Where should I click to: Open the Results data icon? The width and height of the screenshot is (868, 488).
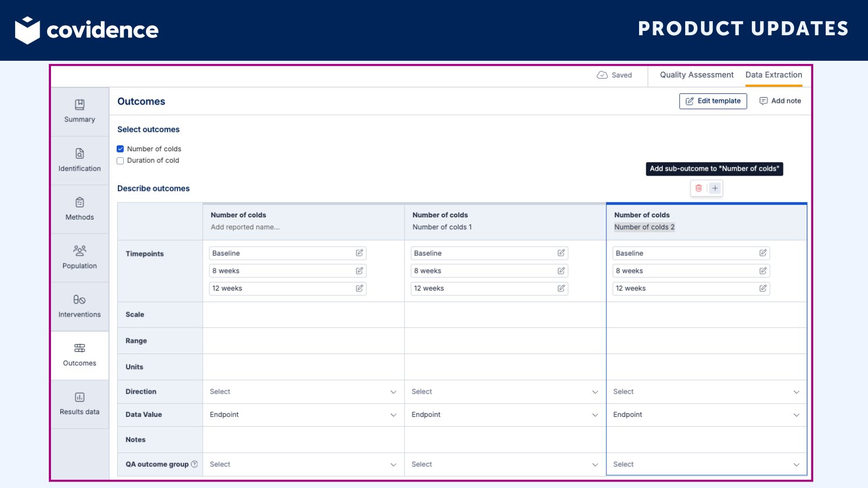point(80,397)
